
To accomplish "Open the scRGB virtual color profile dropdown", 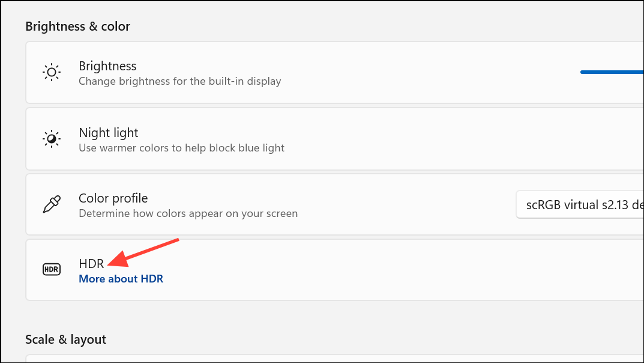I will [580, 205].
